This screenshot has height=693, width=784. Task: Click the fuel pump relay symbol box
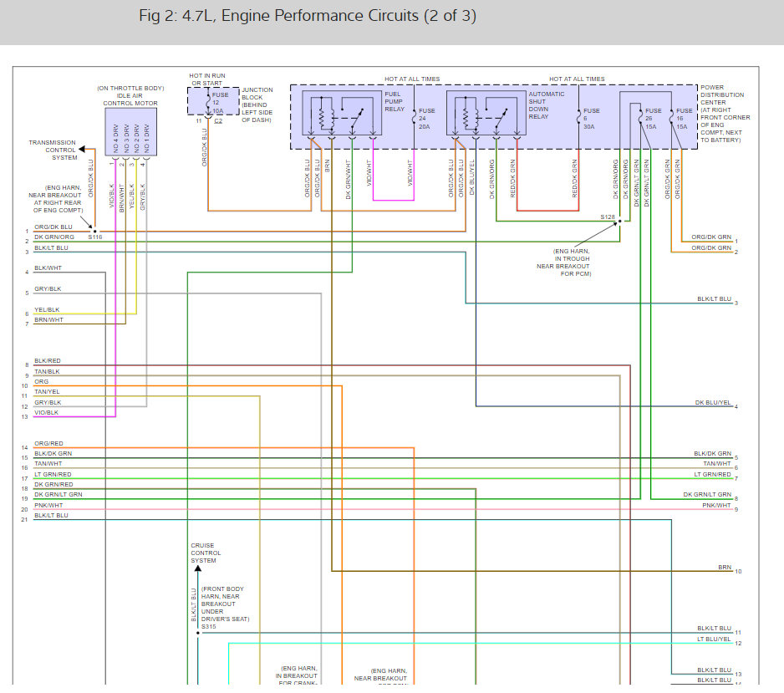[x=342, y=114]
